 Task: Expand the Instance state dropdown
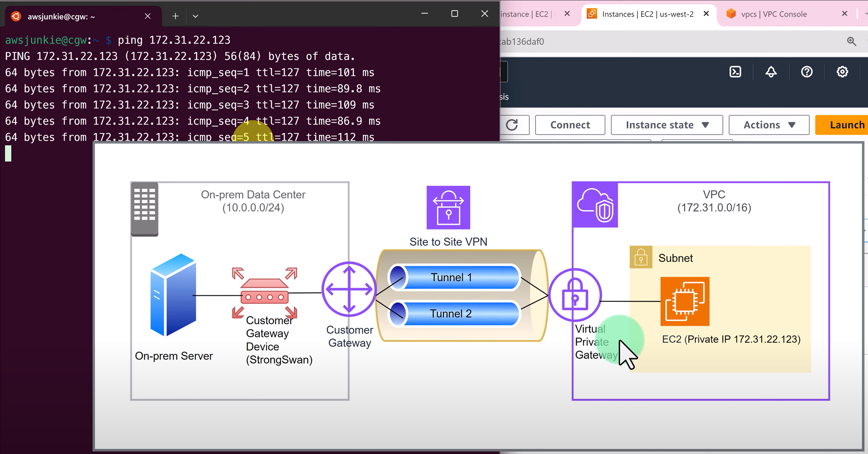coord(666,125)
